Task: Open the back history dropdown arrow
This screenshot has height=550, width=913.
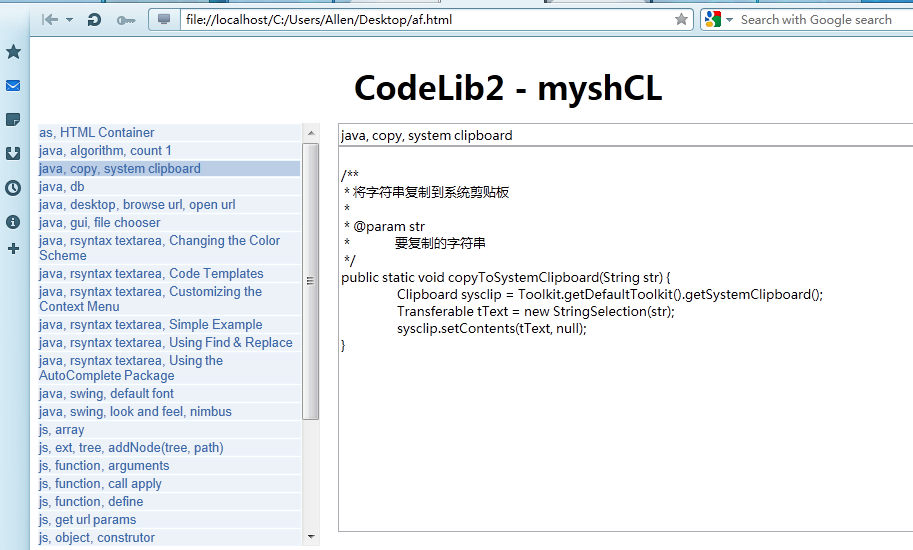Action: coord(69,20)
